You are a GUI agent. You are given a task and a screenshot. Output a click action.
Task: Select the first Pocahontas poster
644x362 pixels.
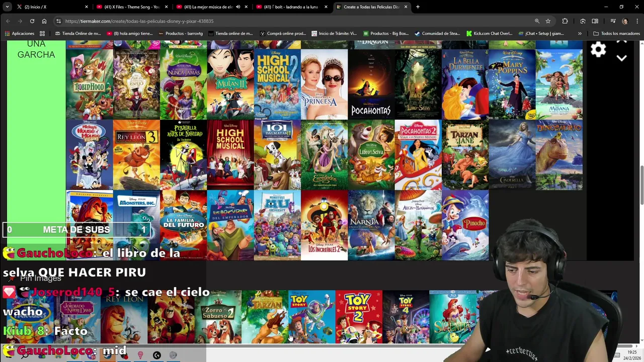371,84
